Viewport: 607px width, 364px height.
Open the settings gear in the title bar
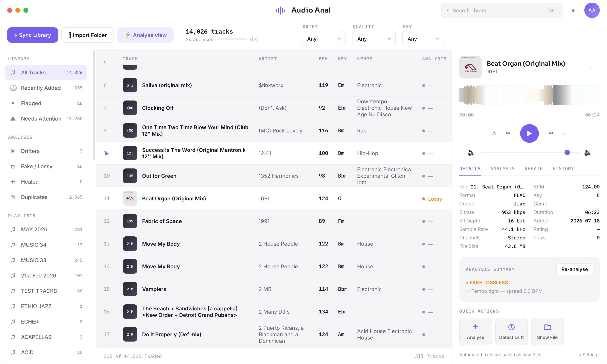point(573,10)
